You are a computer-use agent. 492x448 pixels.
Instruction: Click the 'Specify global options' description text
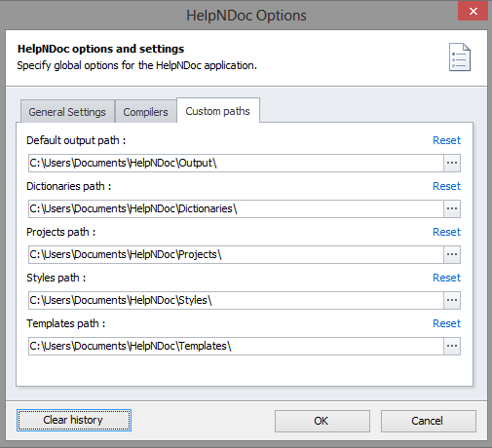pos(136,65)
